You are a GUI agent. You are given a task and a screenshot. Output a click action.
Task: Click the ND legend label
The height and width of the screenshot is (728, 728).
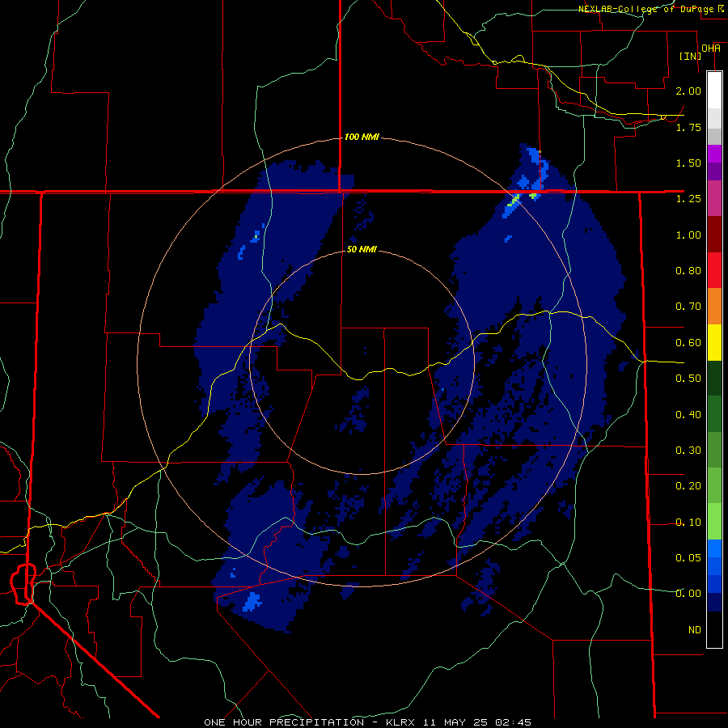695,629
